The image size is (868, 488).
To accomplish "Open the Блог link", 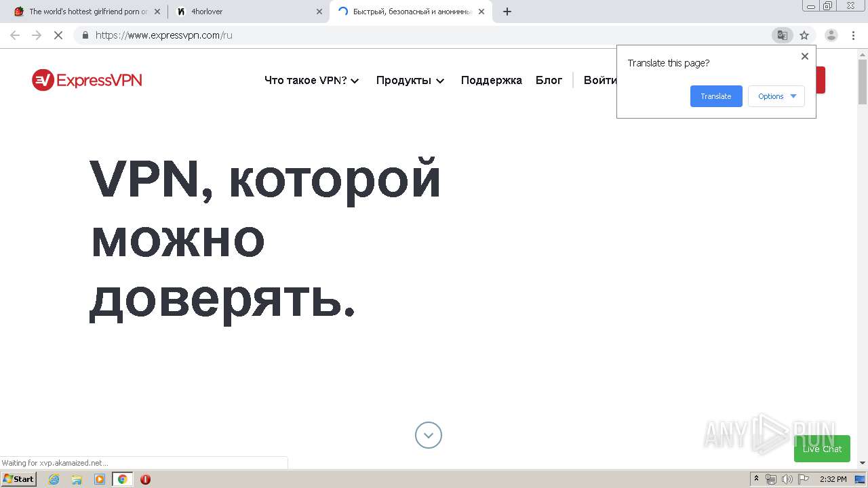I will click(x=549, y=80).
